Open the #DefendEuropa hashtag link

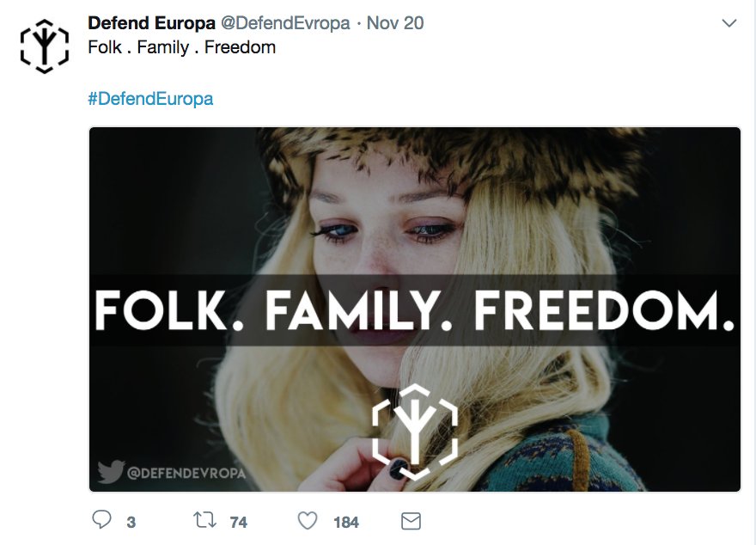click(150, 98)
